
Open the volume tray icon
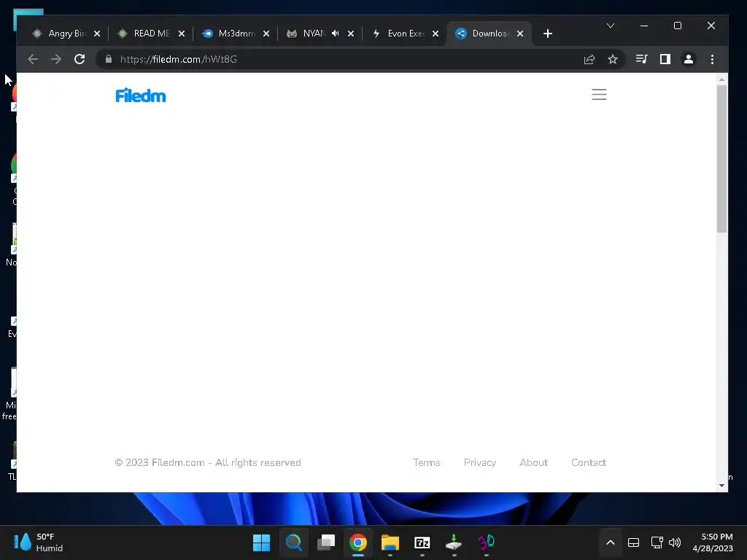point(675,542)
